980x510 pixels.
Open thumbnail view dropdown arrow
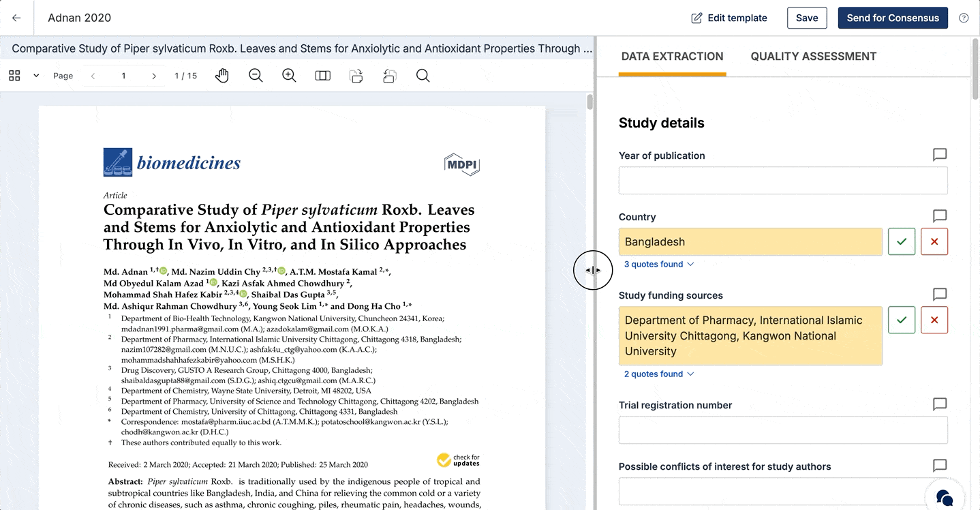pos(36,76)
